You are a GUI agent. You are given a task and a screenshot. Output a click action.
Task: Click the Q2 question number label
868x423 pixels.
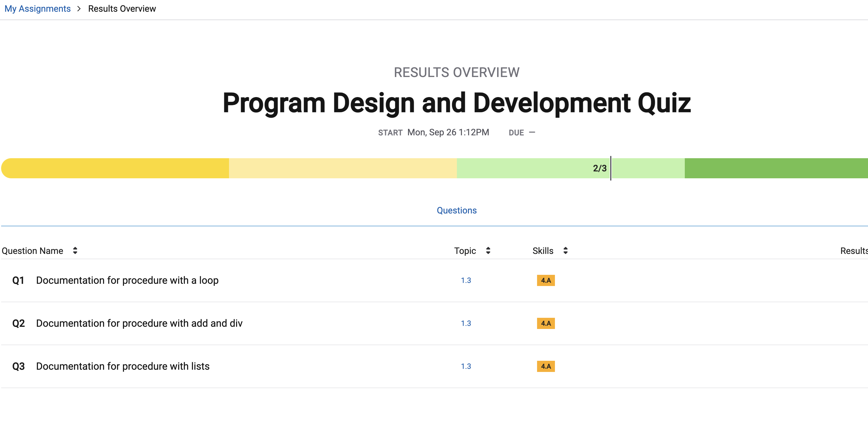[x=18, y=323]
